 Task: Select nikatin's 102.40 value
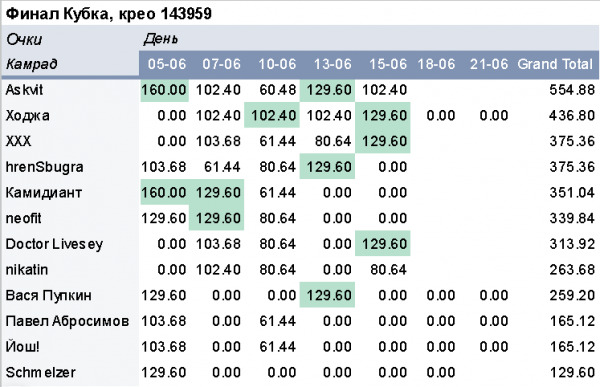pos(218,270)
